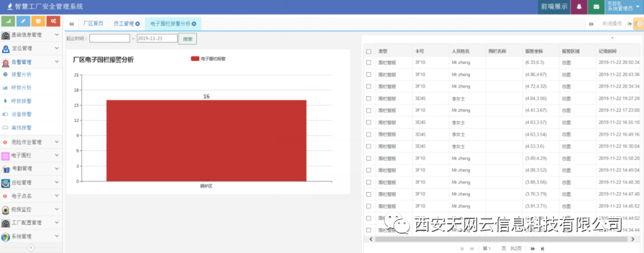Viewport: 644px width, 253px height.
Task: Check the row recorded at 15:58:20
Action: pyautogui.click(x=369, y=158)
